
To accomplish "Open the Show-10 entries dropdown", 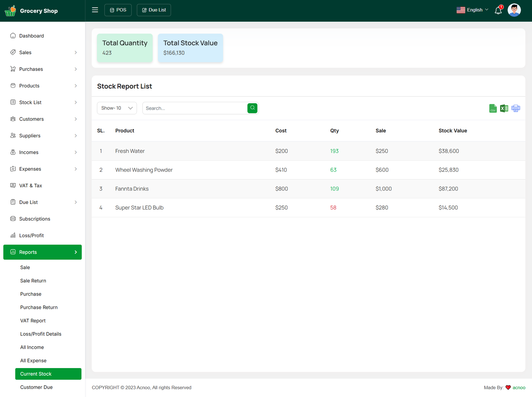I will (x=117, y=108).
